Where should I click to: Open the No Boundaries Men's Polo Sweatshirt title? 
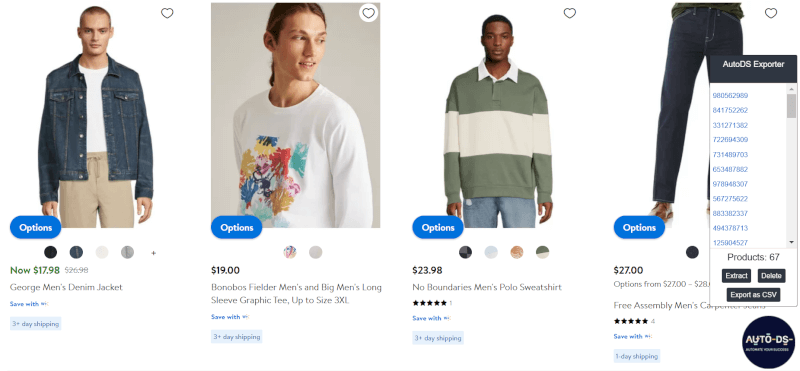click(487, 287)
